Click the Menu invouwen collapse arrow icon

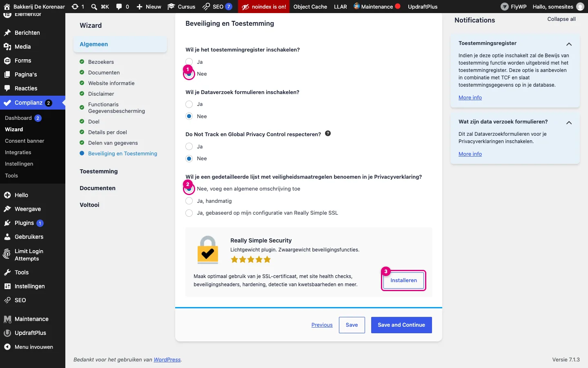coord(7,347)
